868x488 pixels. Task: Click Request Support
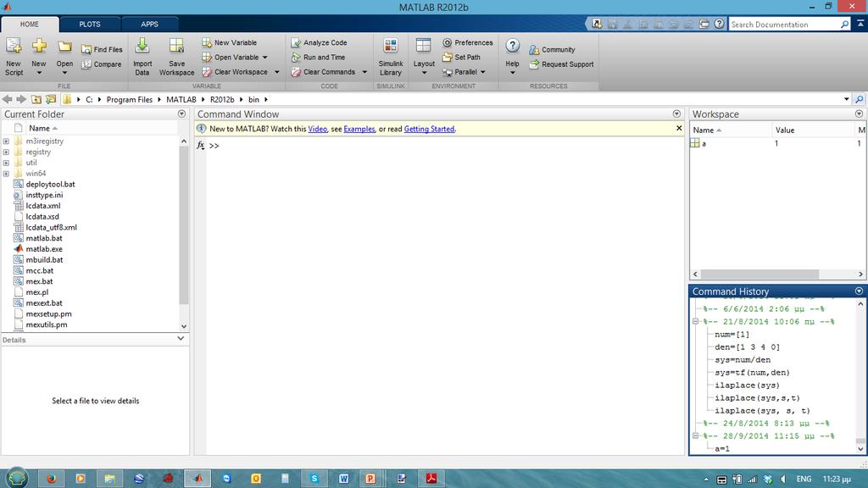click(x=561, y=64)
